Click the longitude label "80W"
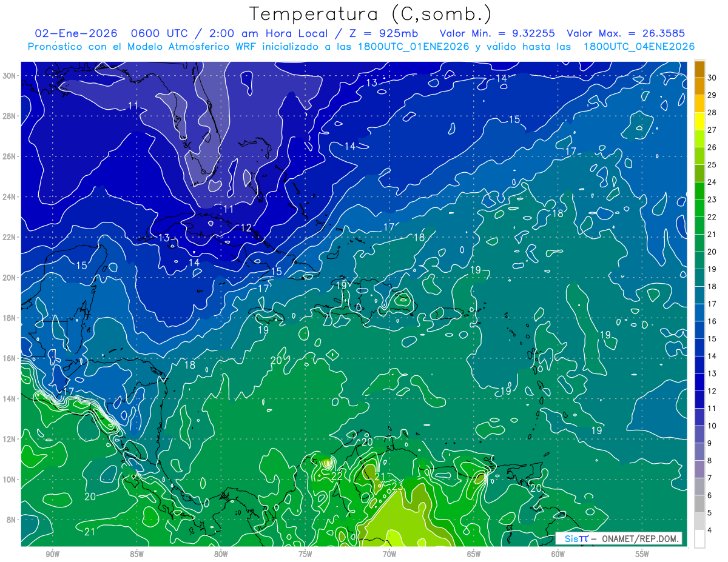 tap(221, 554)
